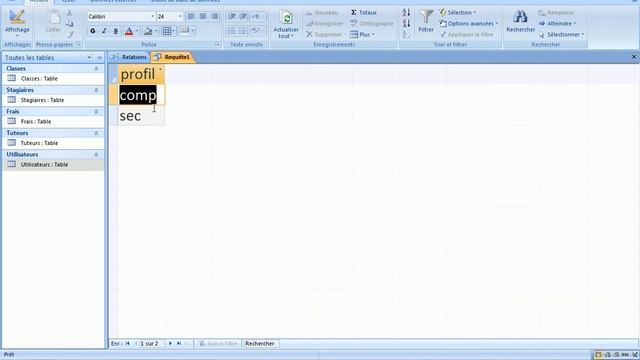Open the Sélectionner dropdown
Screen dimensions: 640x360
pos(561,35)
